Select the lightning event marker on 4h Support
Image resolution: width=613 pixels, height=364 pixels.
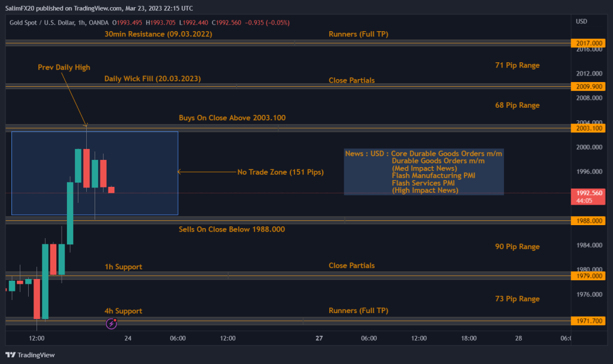[x=111, y=323]
